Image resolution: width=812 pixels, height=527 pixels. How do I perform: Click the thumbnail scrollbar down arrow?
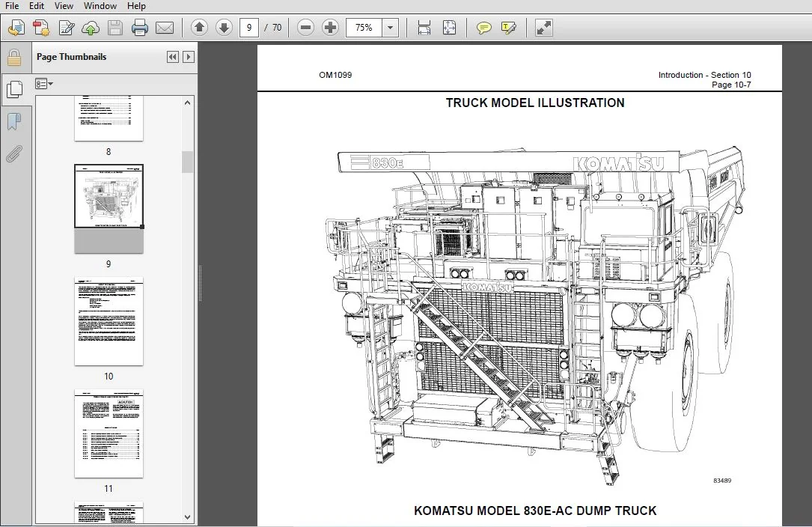point(187,517)
